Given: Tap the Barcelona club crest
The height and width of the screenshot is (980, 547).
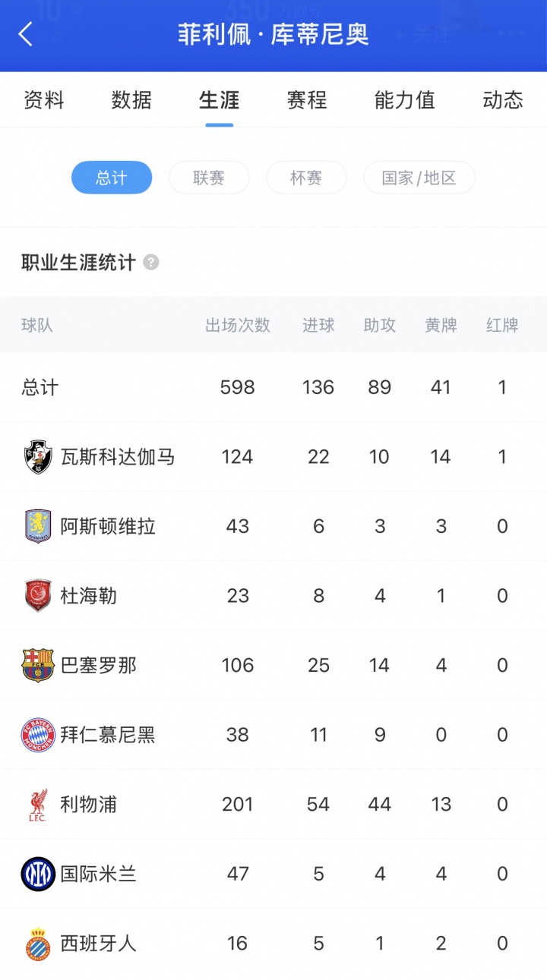Looking at the screenshot, I should click(x=38, y=666).
